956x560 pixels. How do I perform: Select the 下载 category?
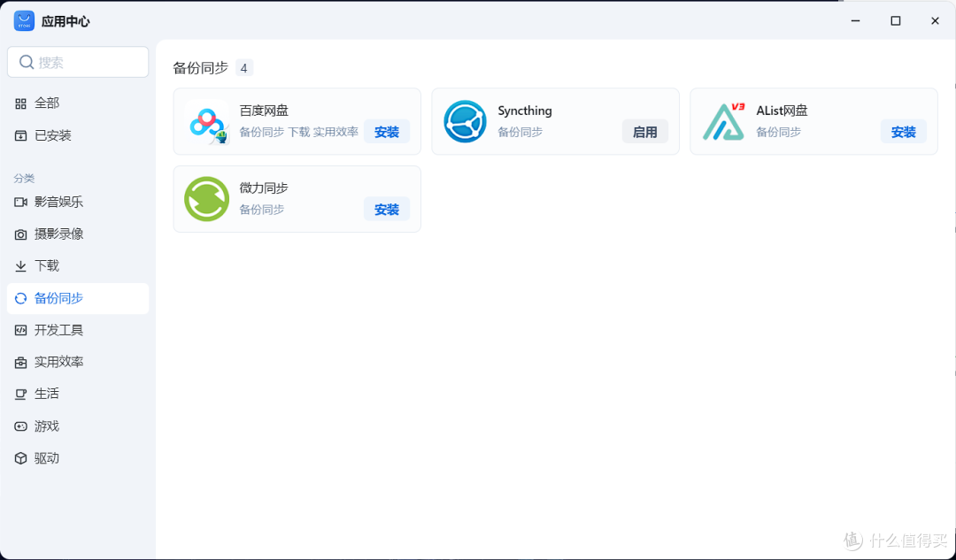(78, 265)
